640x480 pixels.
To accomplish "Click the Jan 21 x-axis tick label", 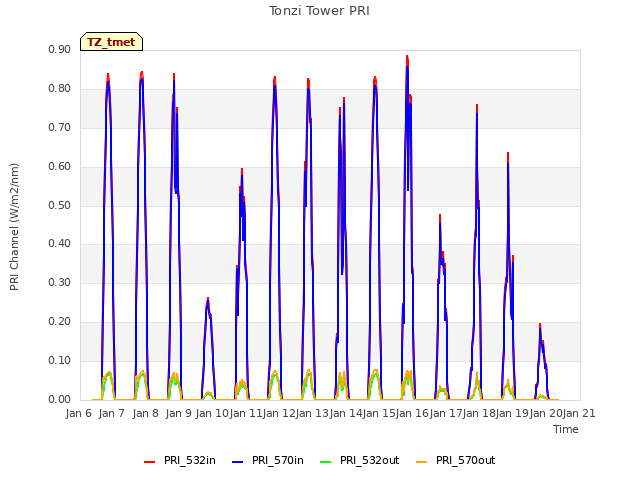I will tap(579, 413).
